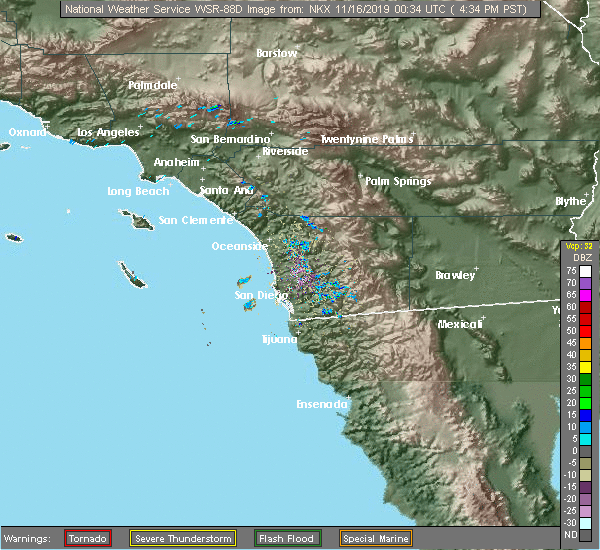Click the -15 dBZ dark purple swatch

click(585, 487)
